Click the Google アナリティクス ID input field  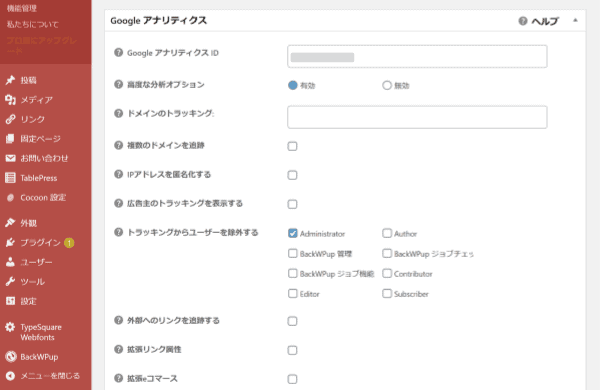click(x=417, y=57)
